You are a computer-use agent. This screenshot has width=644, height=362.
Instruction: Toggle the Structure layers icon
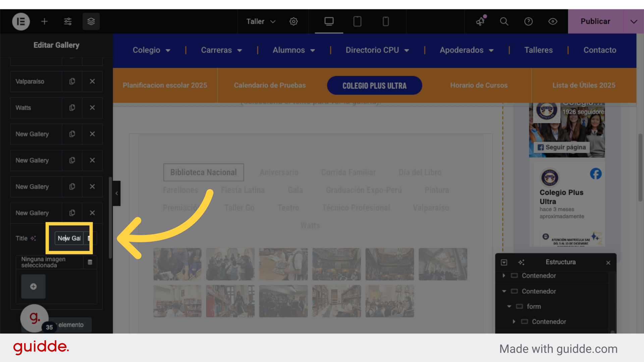(91, 21)
